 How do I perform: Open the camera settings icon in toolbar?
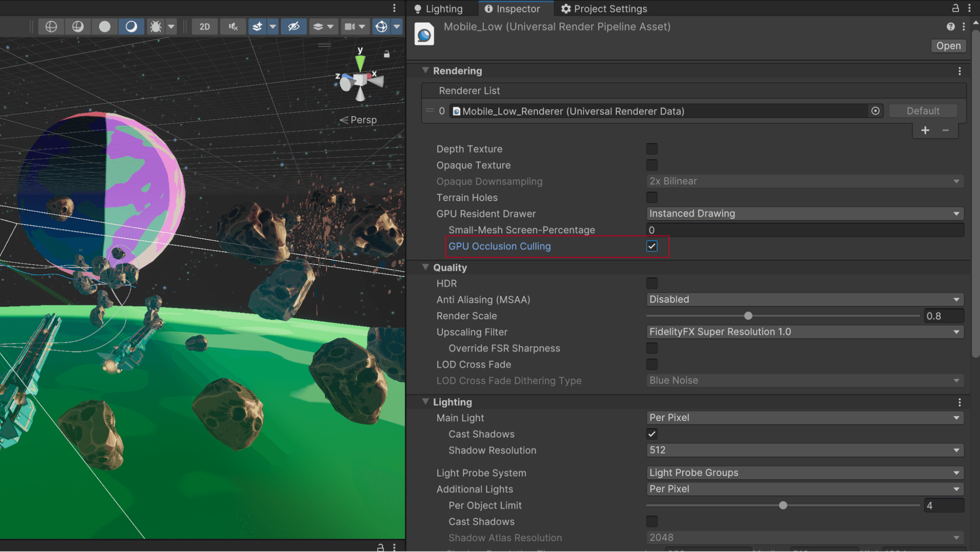click(350, 26)
